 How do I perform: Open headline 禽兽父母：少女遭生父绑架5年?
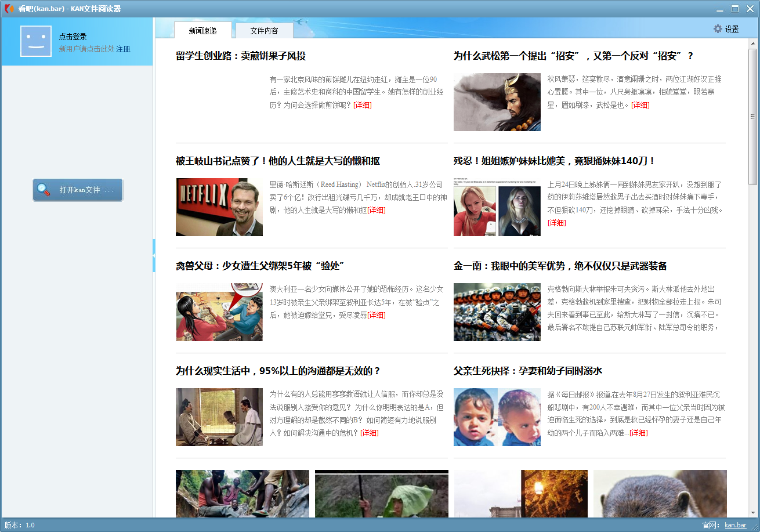click(260, 266)
